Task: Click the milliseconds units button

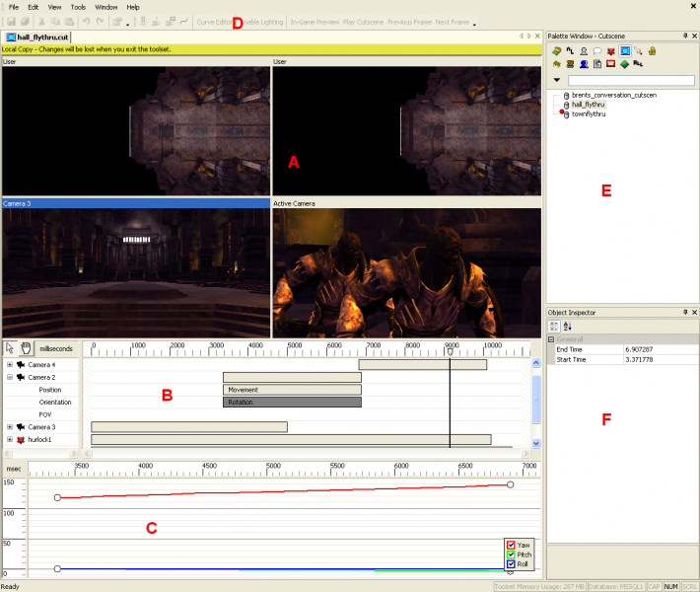Action: 58,348
